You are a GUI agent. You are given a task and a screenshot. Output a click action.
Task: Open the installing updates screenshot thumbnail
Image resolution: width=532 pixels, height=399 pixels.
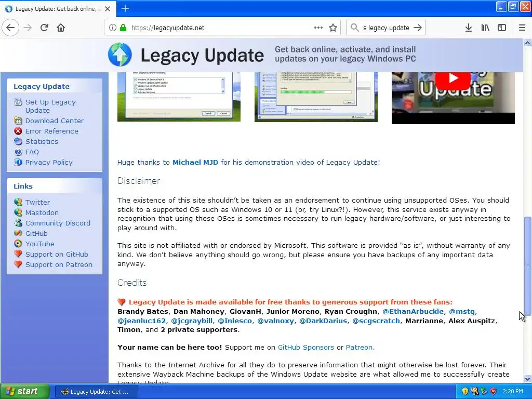[x=316, y=97]
